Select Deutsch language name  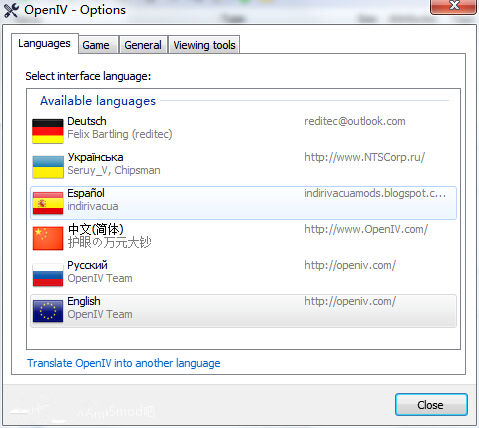pyautogui.click(x=87, y=121)
